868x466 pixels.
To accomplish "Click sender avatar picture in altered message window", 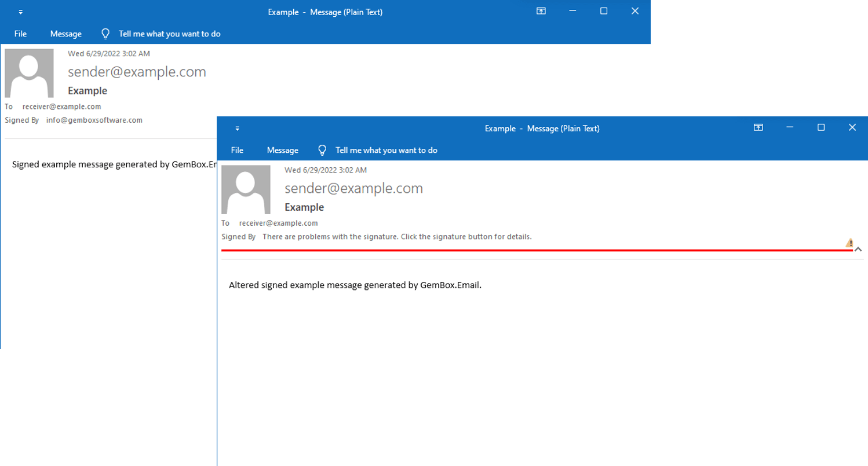I will (x=246, y=189).
